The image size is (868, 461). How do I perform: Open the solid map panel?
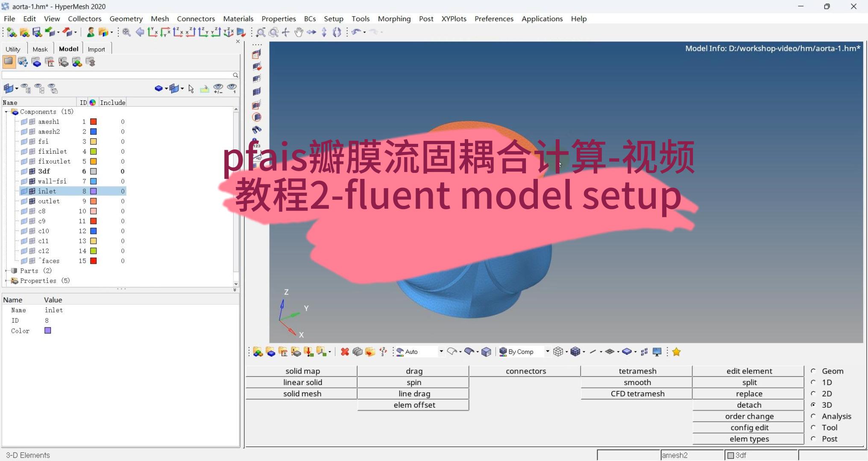302,371
